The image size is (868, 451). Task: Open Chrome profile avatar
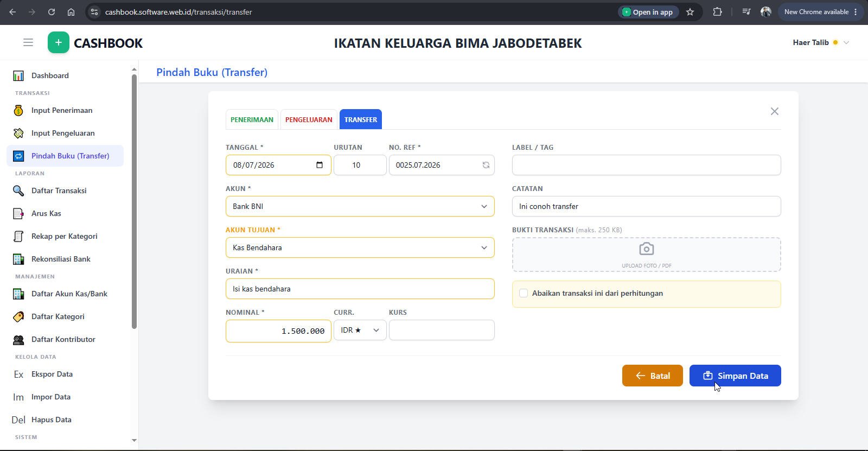coord(766,12)
